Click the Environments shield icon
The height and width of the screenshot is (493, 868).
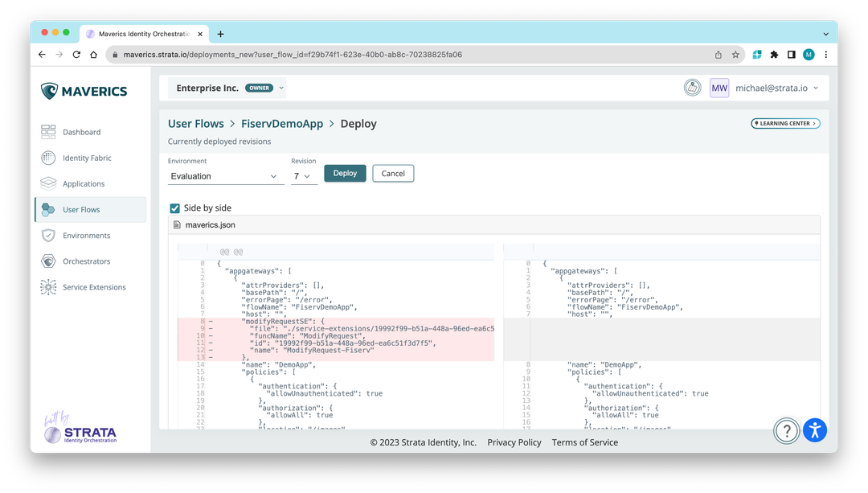pos(48,236)
